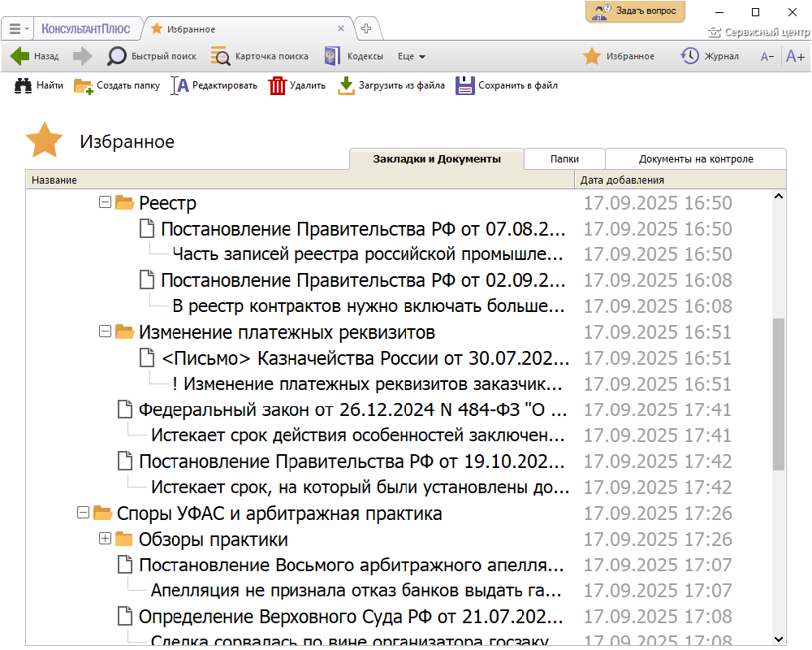Load from file with download icon
This screenshot has height=650, width=812.
347,85
